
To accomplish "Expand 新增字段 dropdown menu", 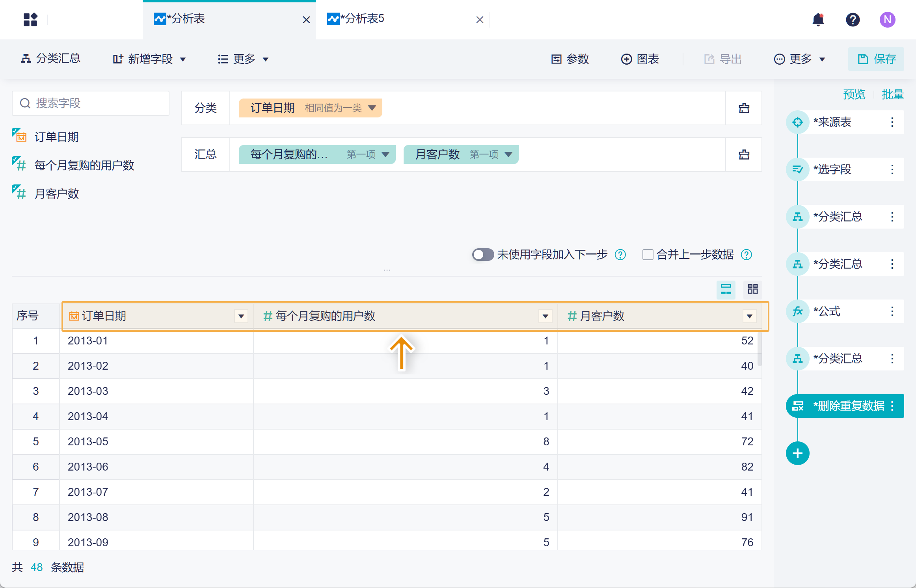I will tap(149, 59).
